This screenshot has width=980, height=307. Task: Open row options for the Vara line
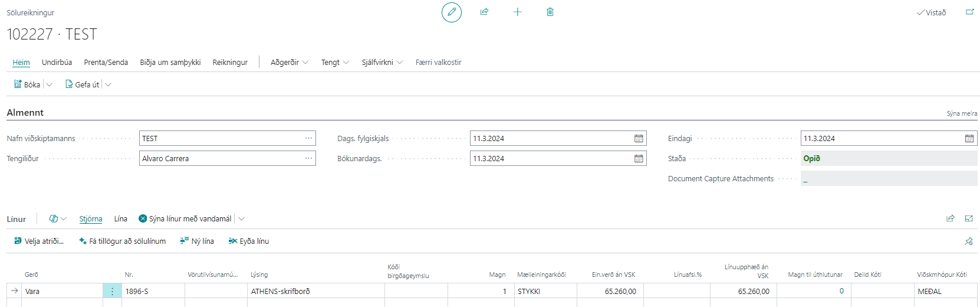pyautogui.click(x=112, y=291)
